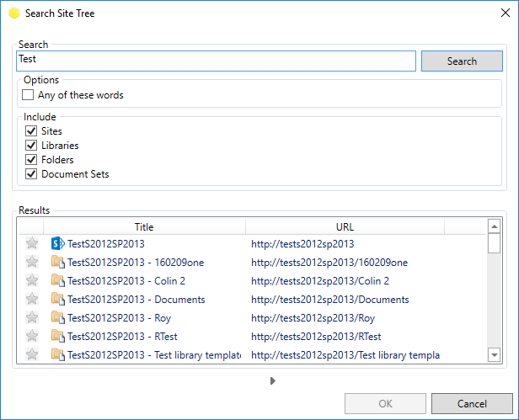Viewport: 519px width, 420px height.
Task: Select the TestS2012SP2013 - Roy title
Action: pos(119,318)
